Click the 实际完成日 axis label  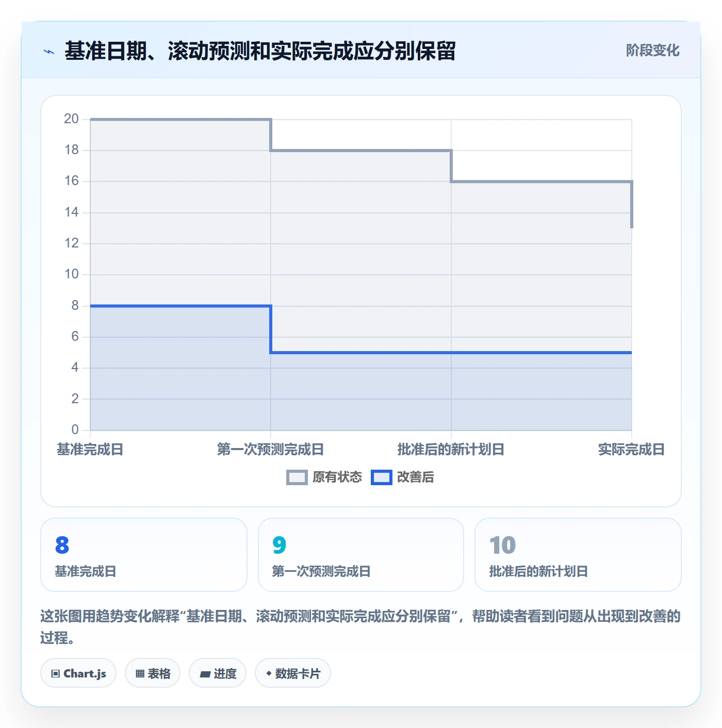631,450
